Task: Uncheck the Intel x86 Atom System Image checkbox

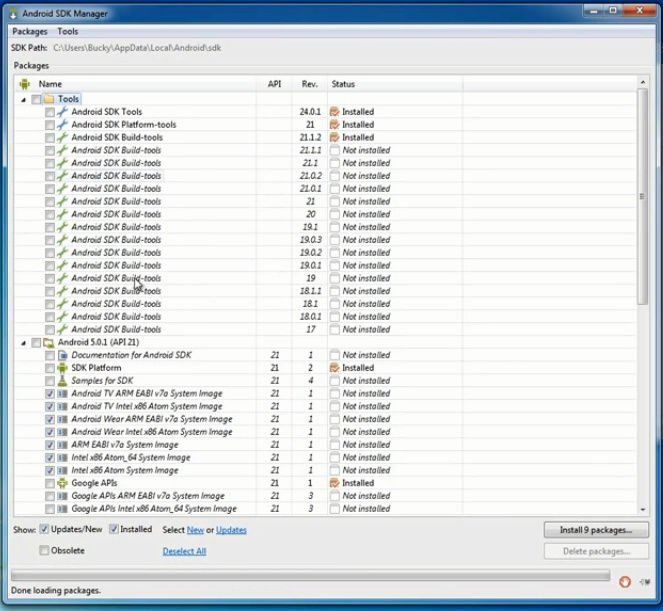Action: coord(50,471)
